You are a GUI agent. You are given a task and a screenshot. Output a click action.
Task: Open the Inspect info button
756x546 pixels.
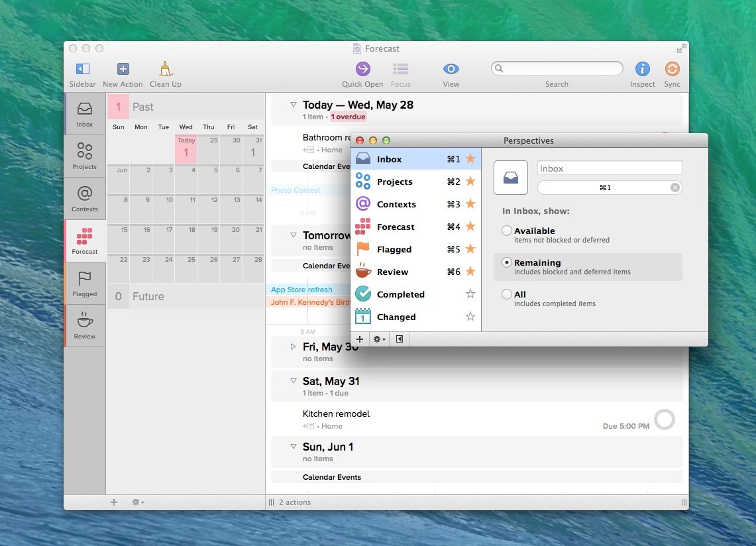coord(642,69)
